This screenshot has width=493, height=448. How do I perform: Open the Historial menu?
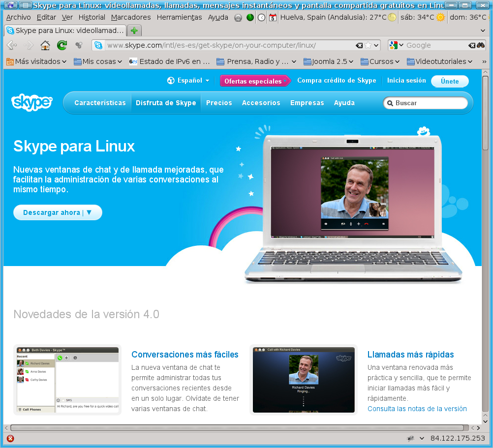click(x=92, y=18)
